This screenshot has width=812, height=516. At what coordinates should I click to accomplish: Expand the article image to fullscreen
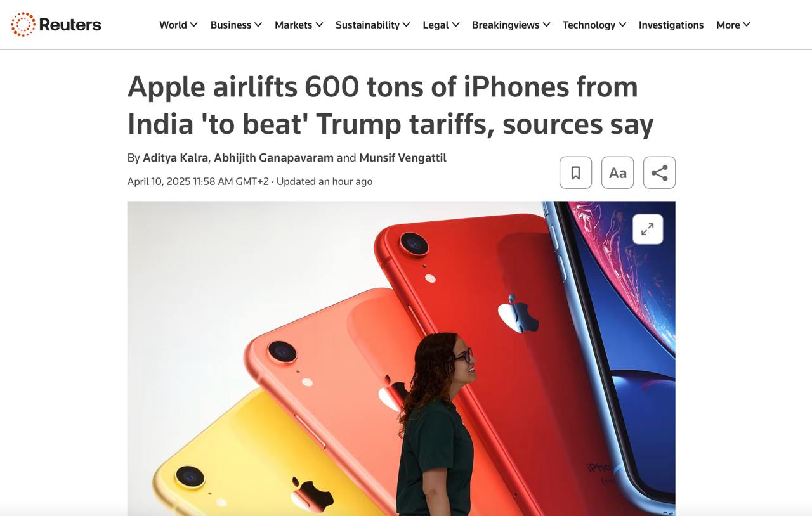[x=648, y=229]
